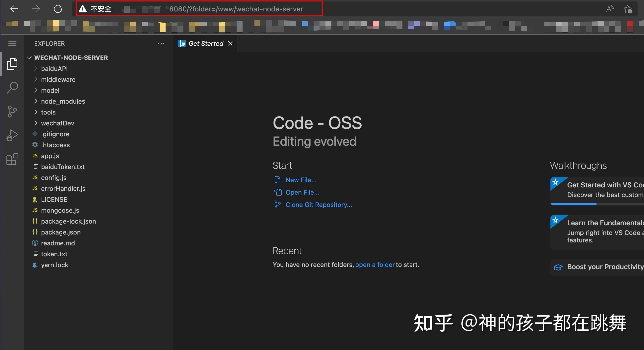This screenshot has height=350, width=644.
Task: Click the browser address bar URL
Action: click(236, 9)
